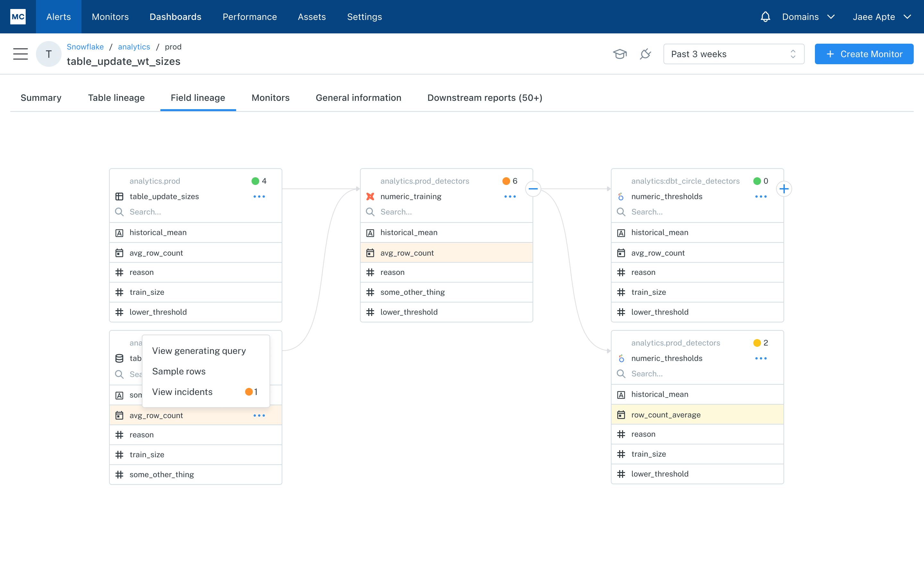
Task: Click the yellow status dot with 2
Action: click(x=757, y=343)
